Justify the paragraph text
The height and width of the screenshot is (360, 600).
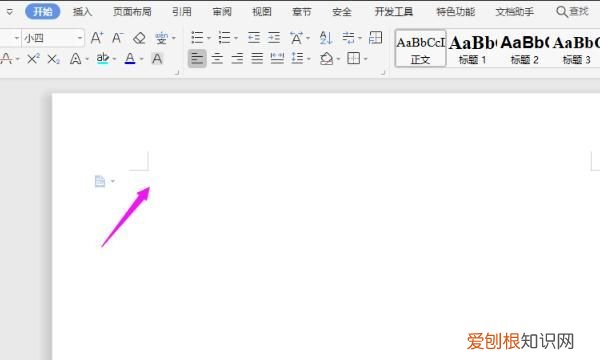[x=257, y=59]
